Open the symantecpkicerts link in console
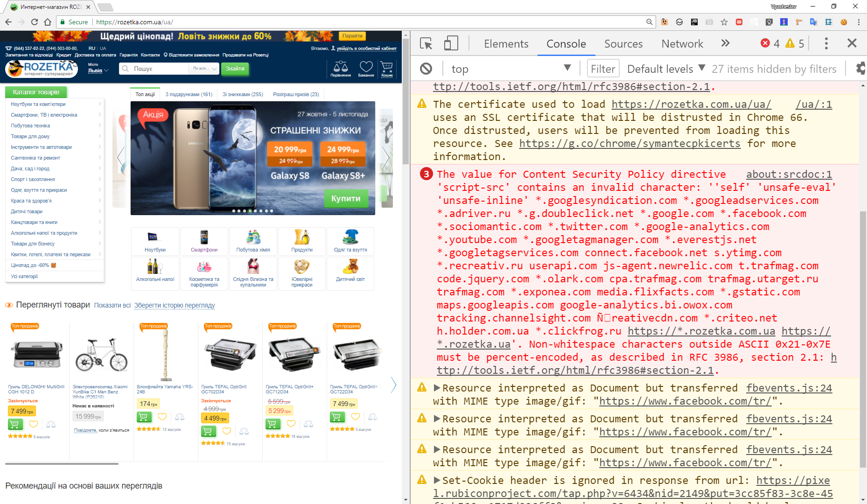 (629, 144)
